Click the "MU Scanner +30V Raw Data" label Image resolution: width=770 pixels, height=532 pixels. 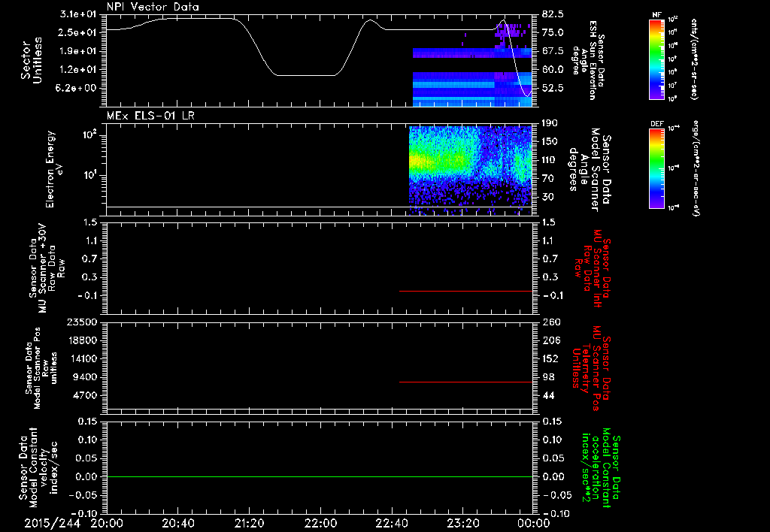click(x=47, y=268)
